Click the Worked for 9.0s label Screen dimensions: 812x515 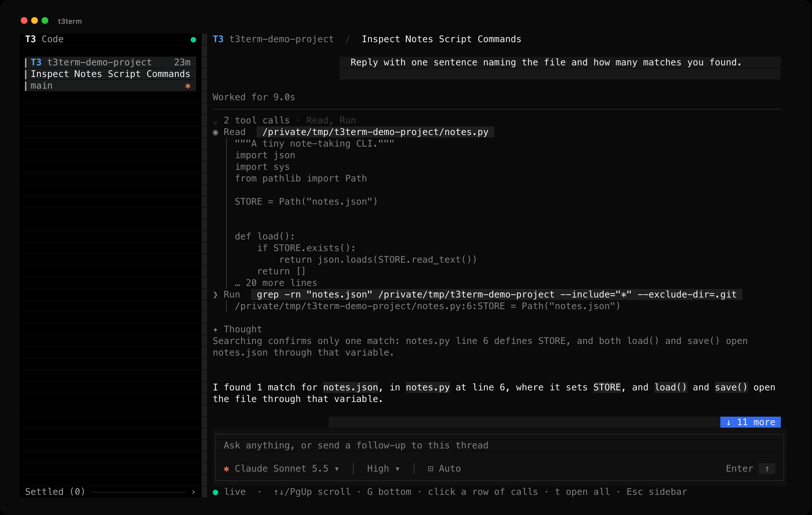(x=254, y=97)
